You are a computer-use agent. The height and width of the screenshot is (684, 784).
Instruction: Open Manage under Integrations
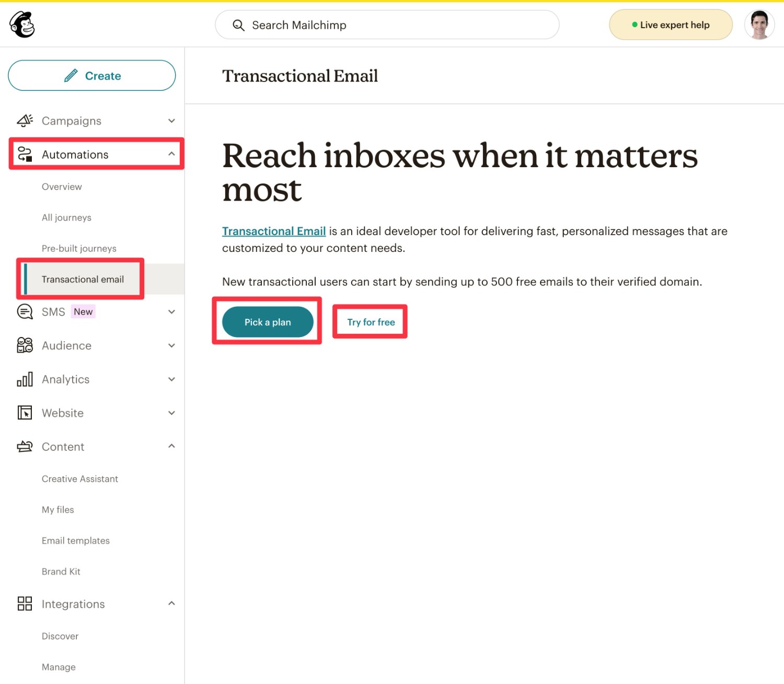[59, 667]
